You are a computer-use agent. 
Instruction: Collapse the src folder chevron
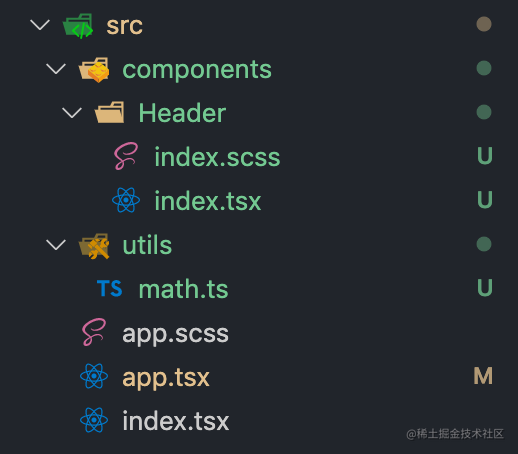[x=40, y=25]
